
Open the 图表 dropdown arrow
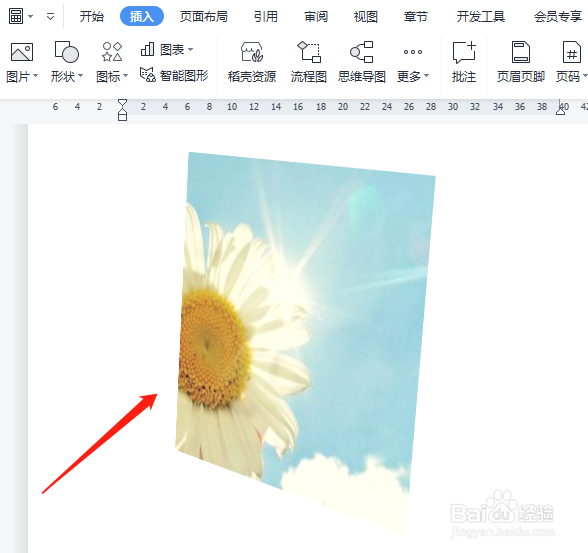click(190, 49)
